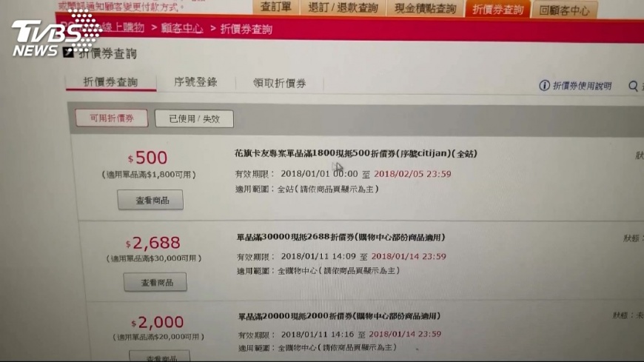Open the 折價券使用說明 link
This screenshot has width=644, height=362.
[582, 86]
